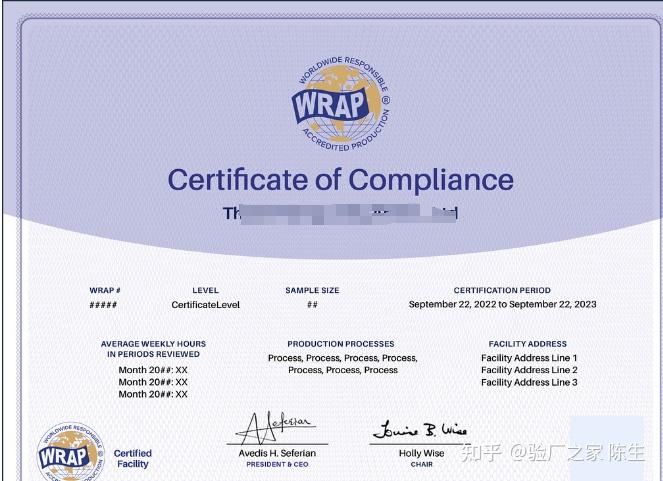Click 'Facility Address Line 1'

(x=529, y=358)
